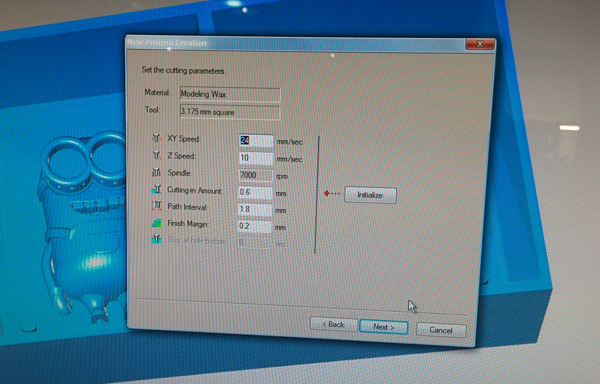
Task: Click the Stay at hole bottom icon
Action: 156,239
